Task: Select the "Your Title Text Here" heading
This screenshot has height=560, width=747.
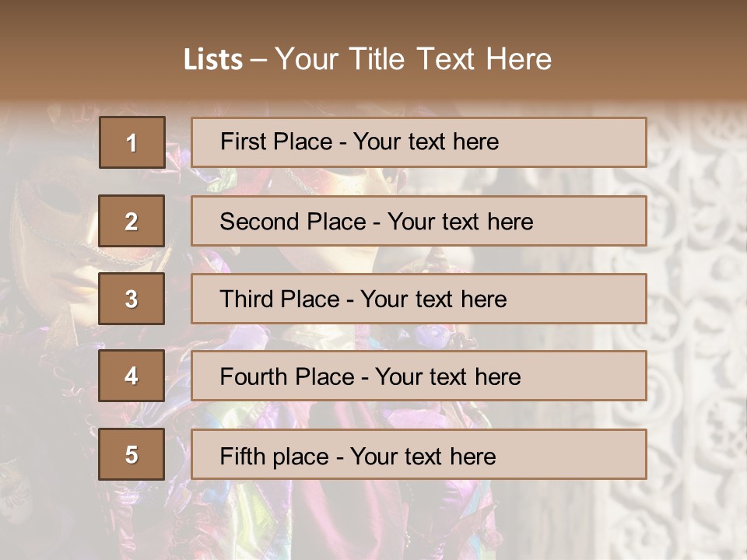Action: tap(413, 59)
